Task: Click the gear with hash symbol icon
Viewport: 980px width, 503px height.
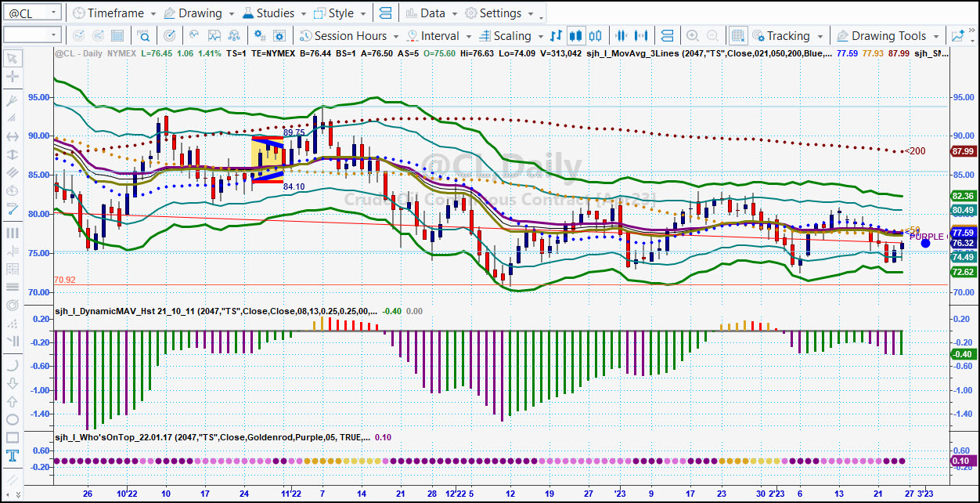Action: tap(261, 36)
